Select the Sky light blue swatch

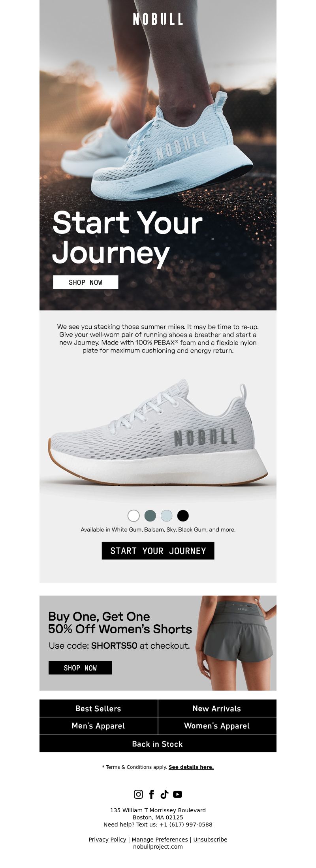[167, 516]
